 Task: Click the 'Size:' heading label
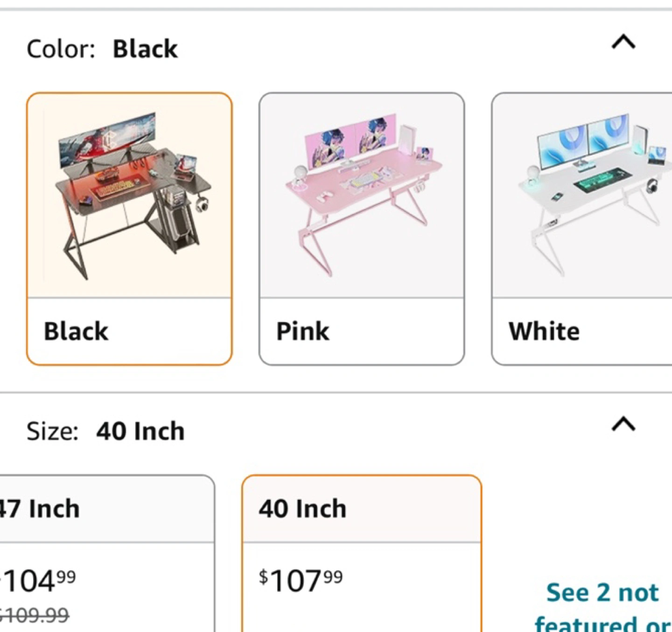point(52,431)
